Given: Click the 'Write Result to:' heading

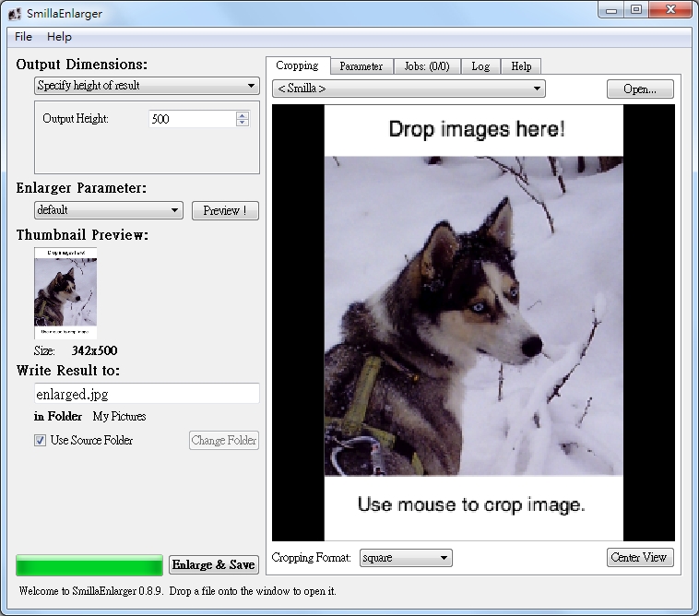Looking at the screenshot, I should [68, 371].
